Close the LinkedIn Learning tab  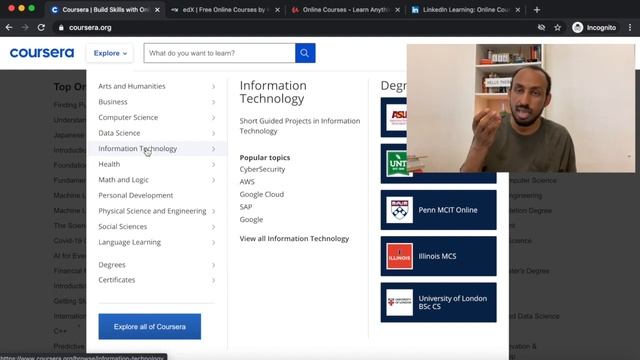(x=518, y=10)
